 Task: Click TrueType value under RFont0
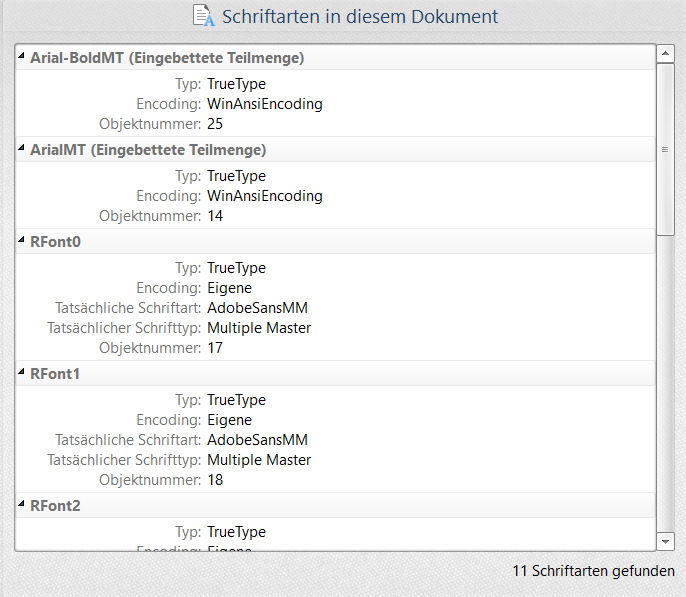tap(236, 268)
